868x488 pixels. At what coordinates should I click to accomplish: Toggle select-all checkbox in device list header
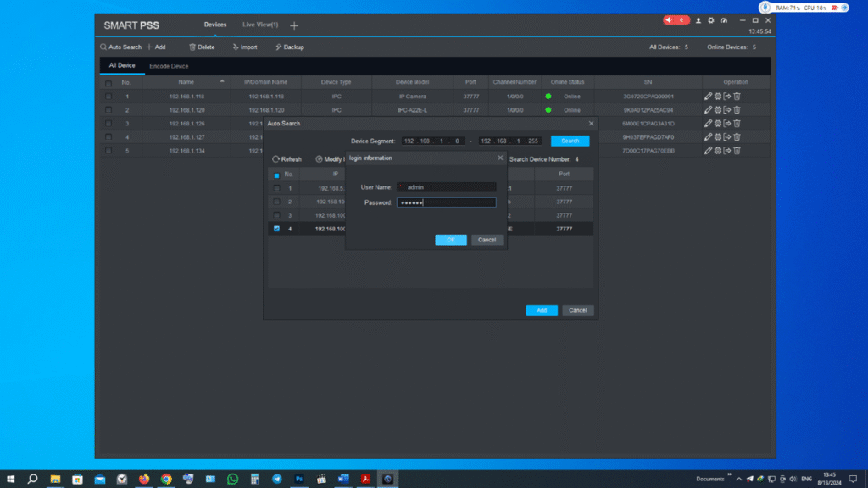[108, 83]
